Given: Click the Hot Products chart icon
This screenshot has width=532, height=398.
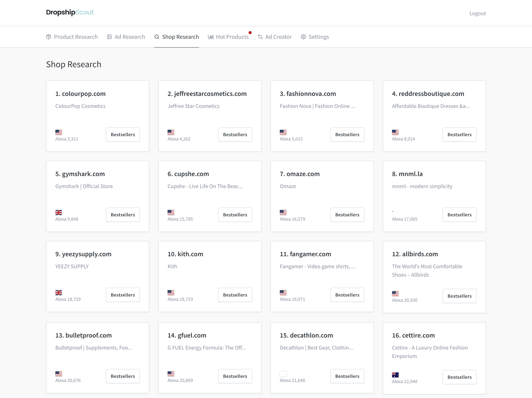Looking at the screenshot, I should pyautogui.click(x=211, y=37).
